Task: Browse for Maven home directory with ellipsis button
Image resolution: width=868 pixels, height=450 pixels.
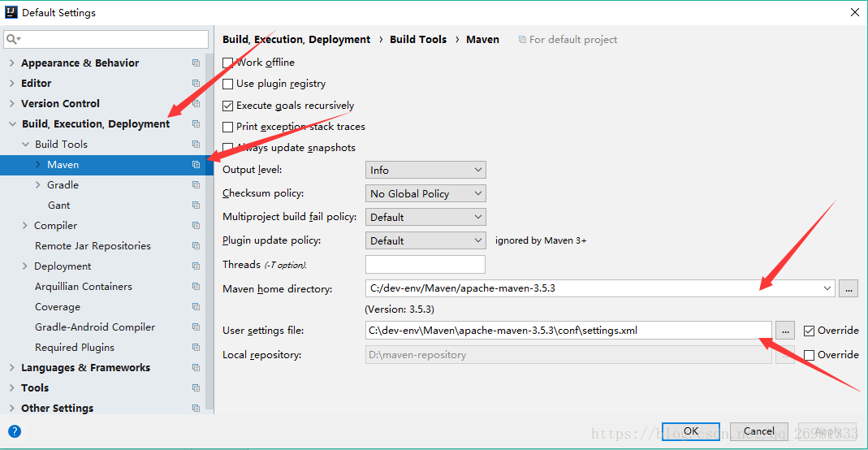Action: 849,288
